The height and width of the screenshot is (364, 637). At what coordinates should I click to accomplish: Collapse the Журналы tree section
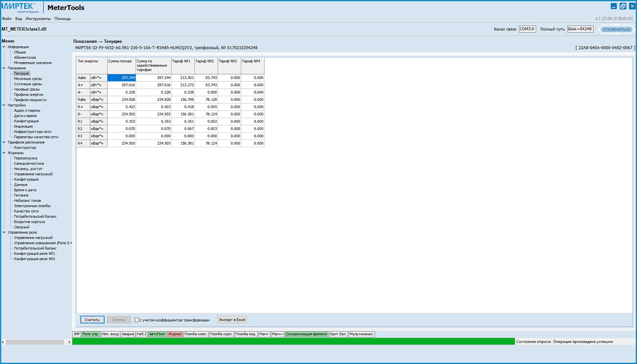(4, 153)
